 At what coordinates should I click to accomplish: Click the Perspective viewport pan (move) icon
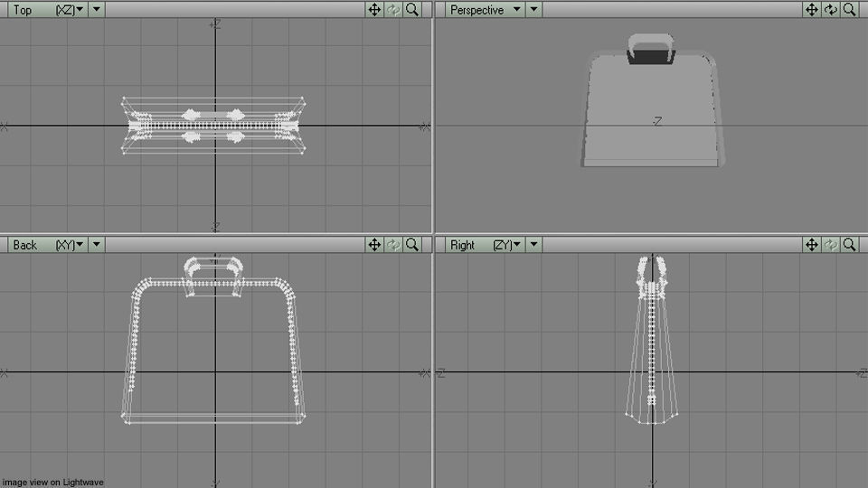tap(812, 9)
